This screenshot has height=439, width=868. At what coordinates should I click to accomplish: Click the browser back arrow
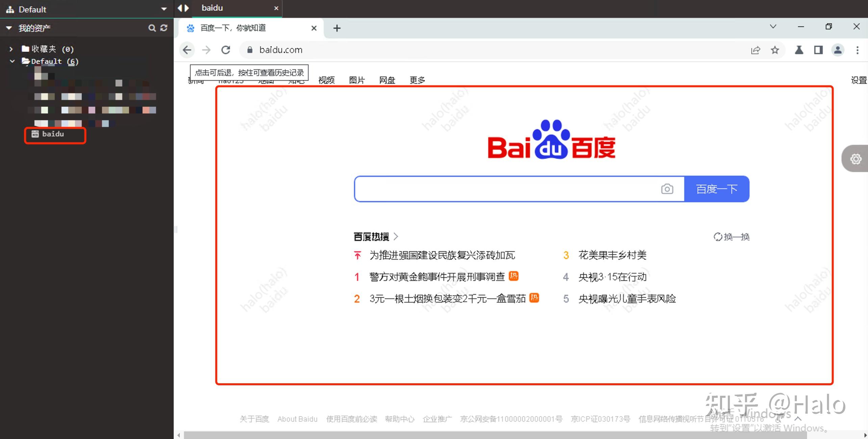pyautogui.click(x=187, y=50)
